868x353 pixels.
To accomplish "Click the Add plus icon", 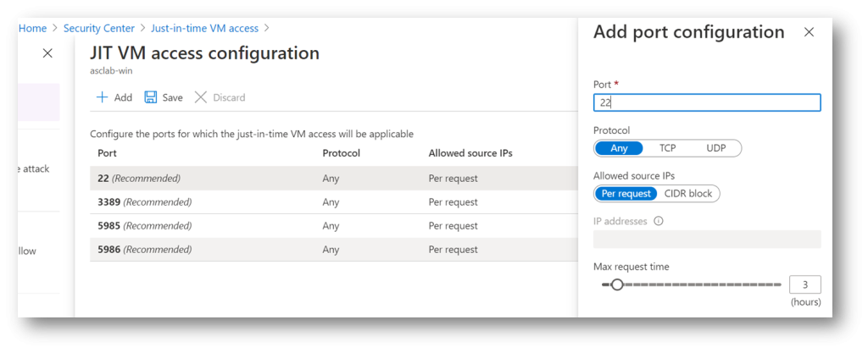I will (x=102, y=97).
